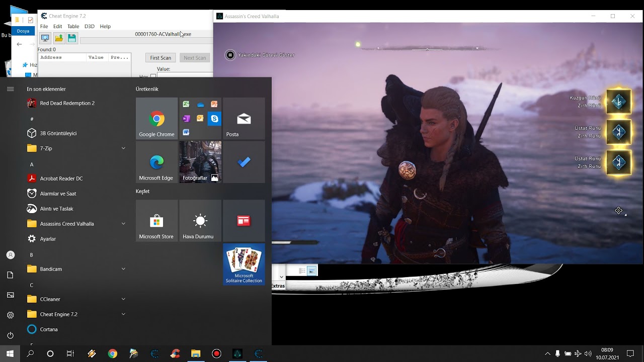
Task: Show hidden tray icons chevron
Action: tap(547, 354)
